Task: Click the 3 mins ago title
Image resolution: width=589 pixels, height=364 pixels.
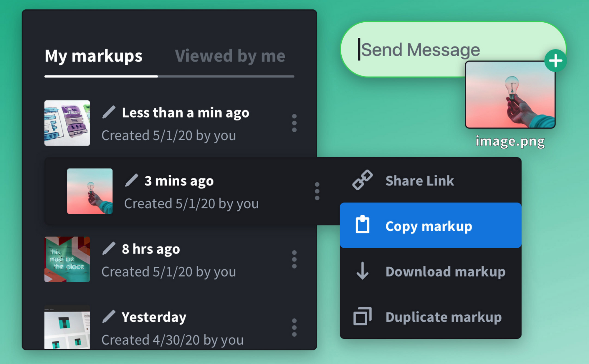Action: click(x=179, y=181)
